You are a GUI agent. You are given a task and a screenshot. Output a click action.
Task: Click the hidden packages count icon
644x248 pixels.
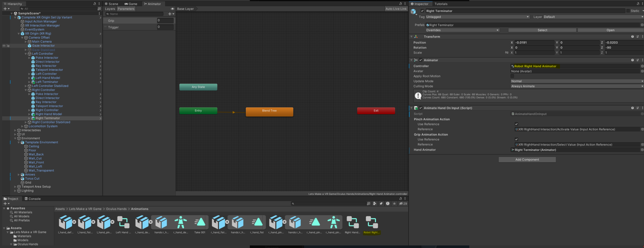[403, 204]
